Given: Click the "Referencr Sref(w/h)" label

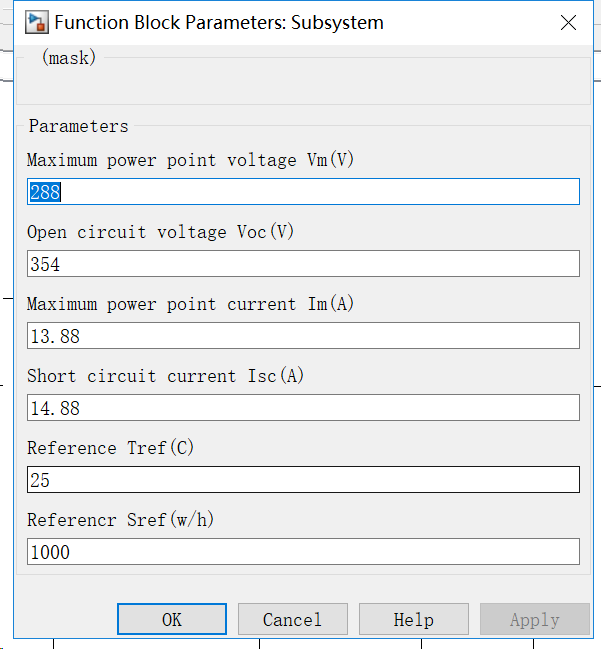Looking at the screenshot, I should (121, 520).
